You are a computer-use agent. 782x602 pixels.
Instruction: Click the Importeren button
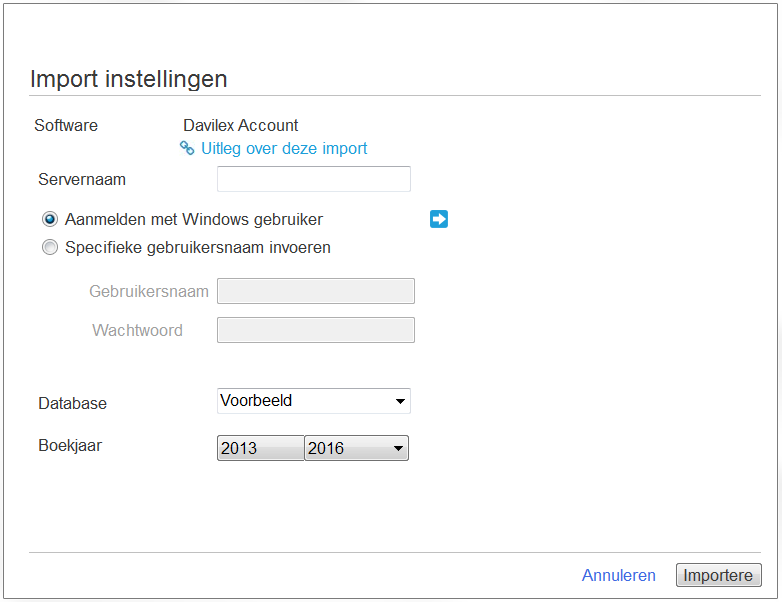pyautogui.click(x=719, y=575)
